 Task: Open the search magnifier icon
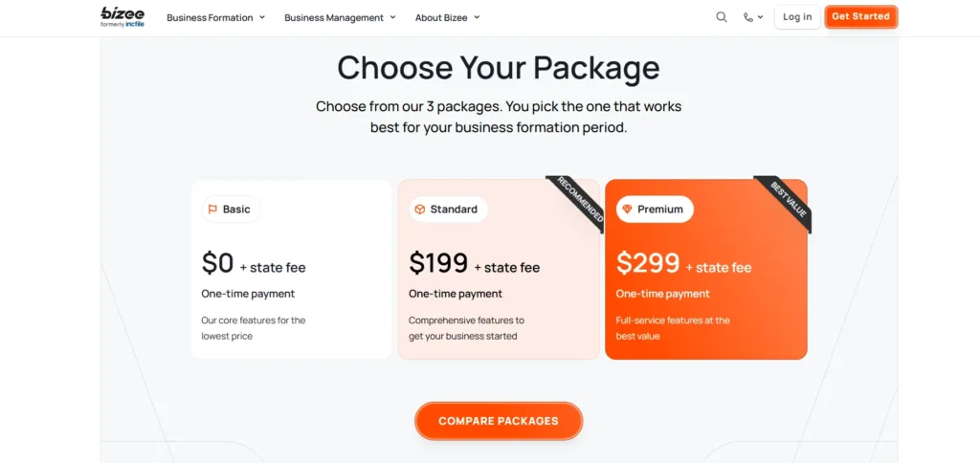click(722, 17)
